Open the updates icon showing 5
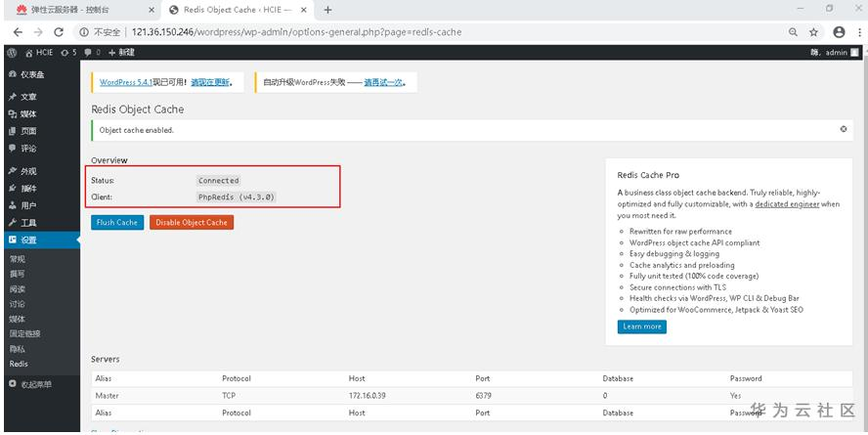Screen dimensions: 868x435 click(x=68, y=53)
